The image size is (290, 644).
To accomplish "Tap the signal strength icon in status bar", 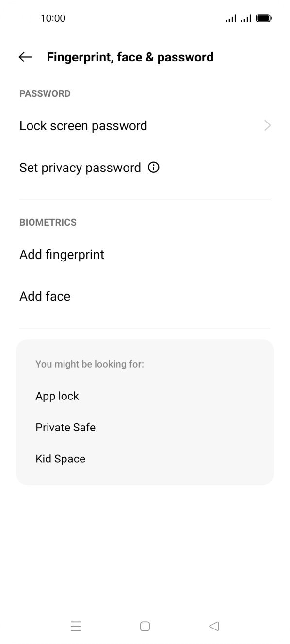I will tap(231, 18).
